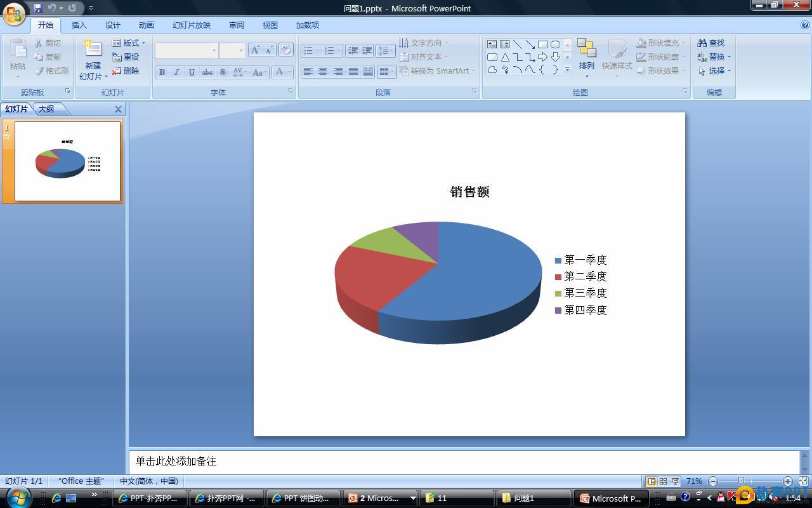Increase list indent level
This screenshot has width=812, height=508.
click(x=367, y=50)
